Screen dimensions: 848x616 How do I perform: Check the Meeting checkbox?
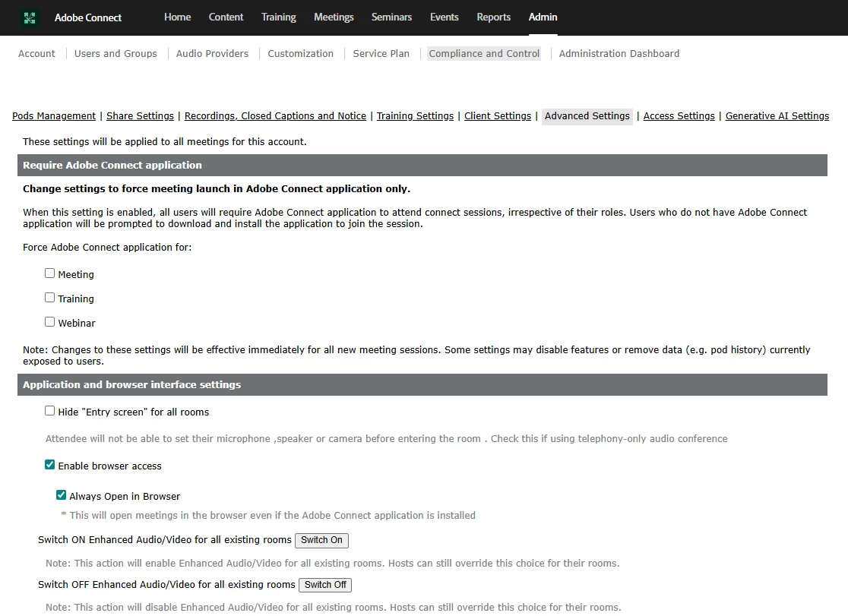(49, 273)
